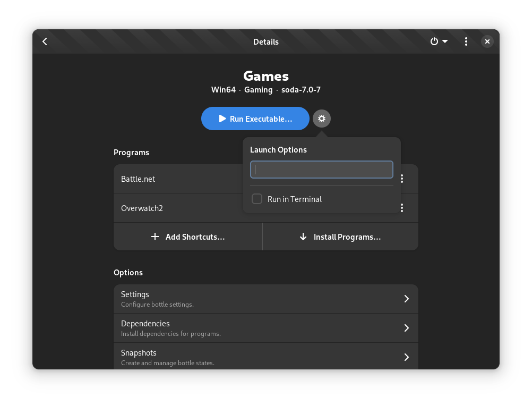Image resolution: width=532 pixels, height=405 pixels.
Task: Open the header three-dot menu
Action: click(466, 41)
